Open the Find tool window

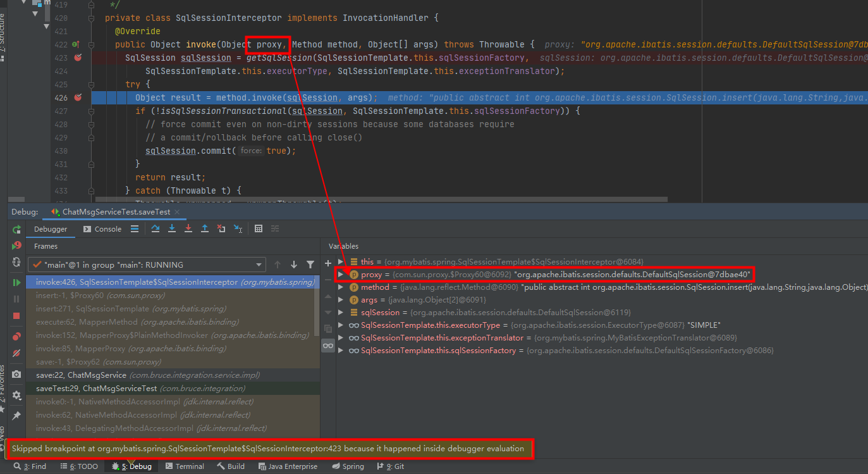click(x=30, y=466)
